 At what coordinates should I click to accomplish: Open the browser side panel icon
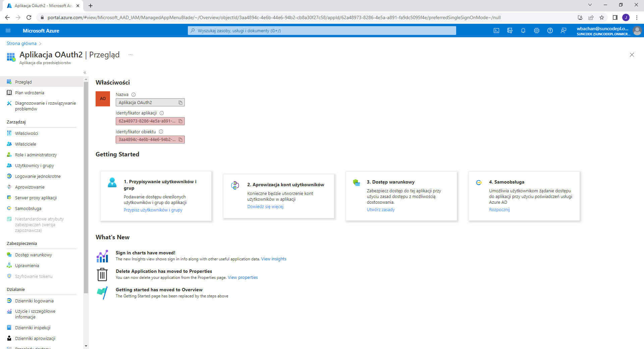pos(615,17)
